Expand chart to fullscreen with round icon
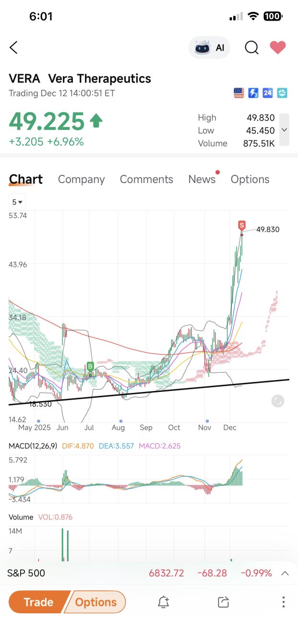Image resolution: width=298 pixels, height=644 pixels. tap(278, 401)
